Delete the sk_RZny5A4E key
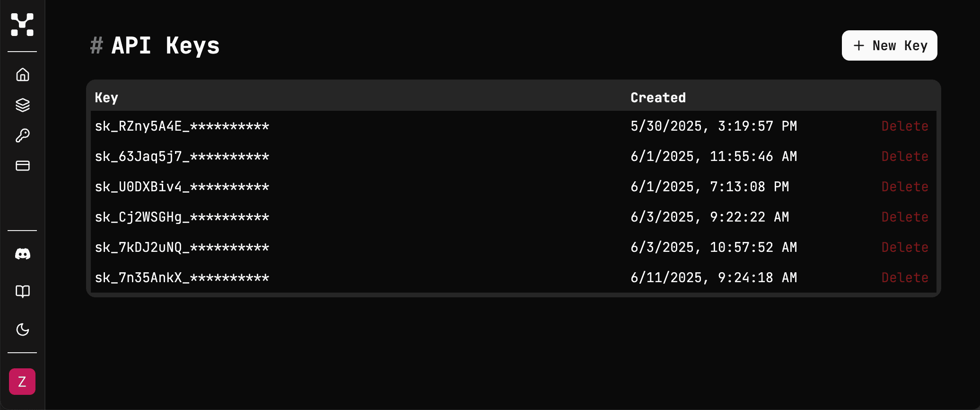Image resolution: width=980 pixels, height=410 pixels. click(x=904, y=126)
